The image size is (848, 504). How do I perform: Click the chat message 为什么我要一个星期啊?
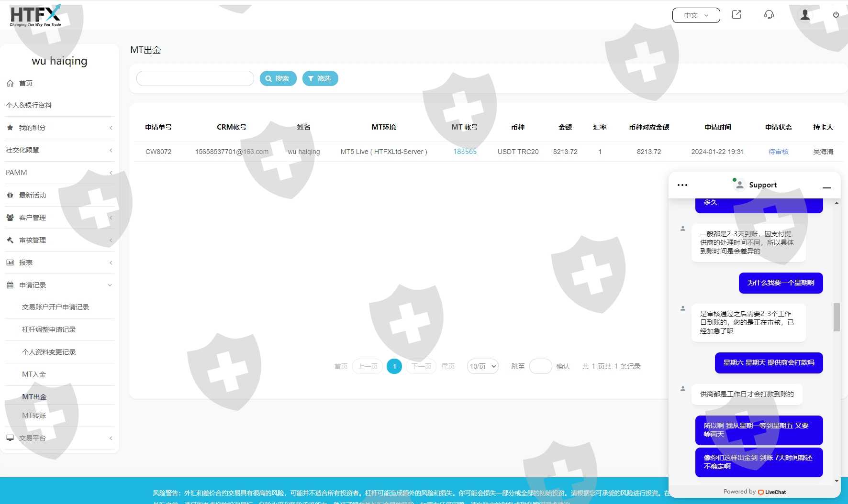point(781,283)
